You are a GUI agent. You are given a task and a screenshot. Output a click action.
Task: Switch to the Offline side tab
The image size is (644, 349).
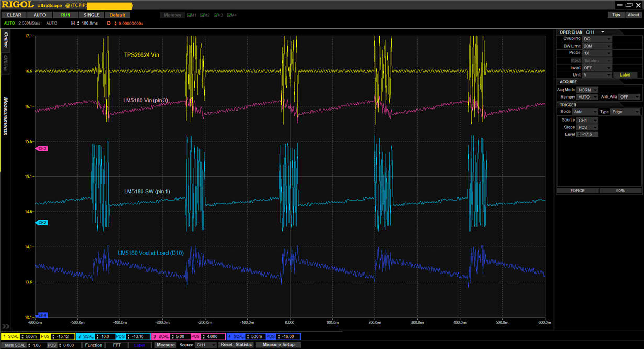[6, 63]
